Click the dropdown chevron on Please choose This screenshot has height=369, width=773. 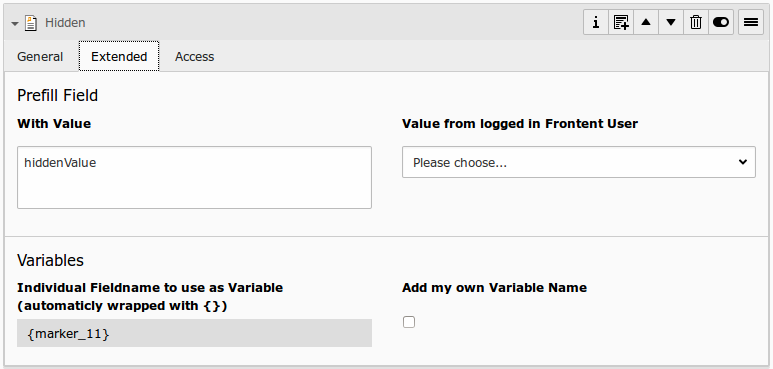(743, 162)
